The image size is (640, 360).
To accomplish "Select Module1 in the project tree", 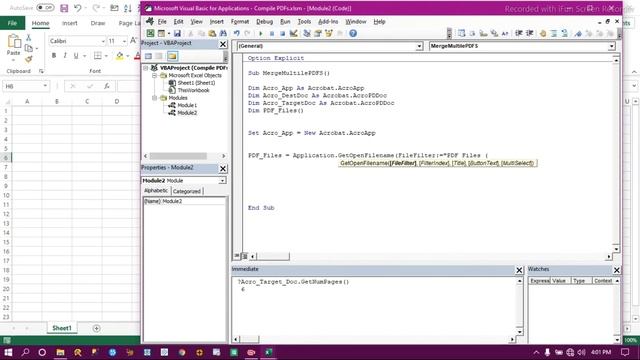I will coord(187,105).
